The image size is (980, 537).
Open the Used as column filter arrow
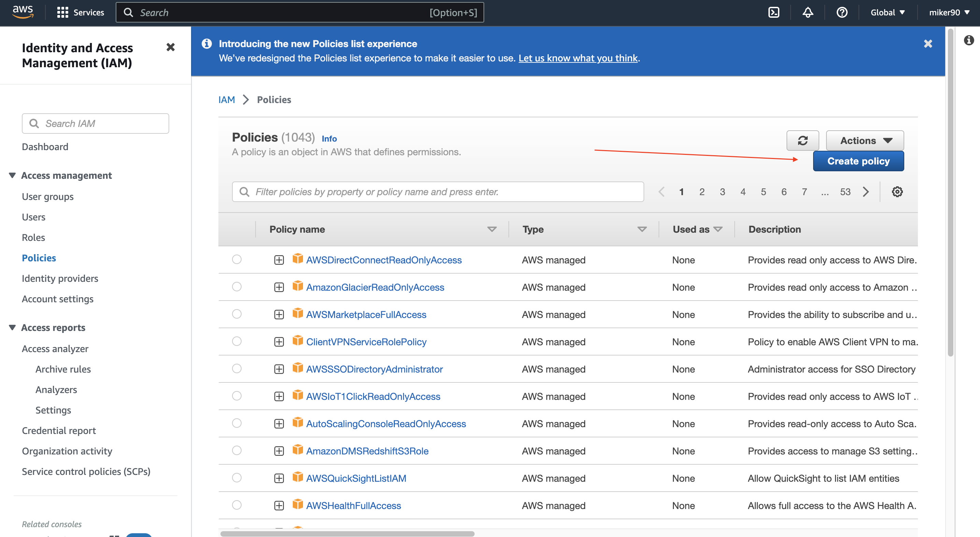[x=718, y=229]
